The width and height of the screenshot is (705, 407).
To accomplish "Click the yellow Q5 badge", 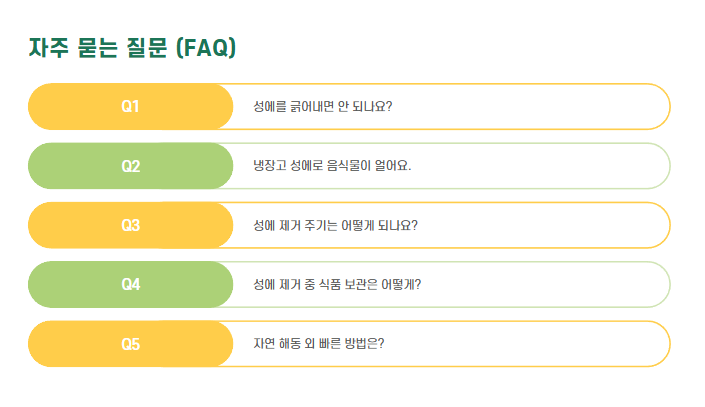I will coord(130,344).
